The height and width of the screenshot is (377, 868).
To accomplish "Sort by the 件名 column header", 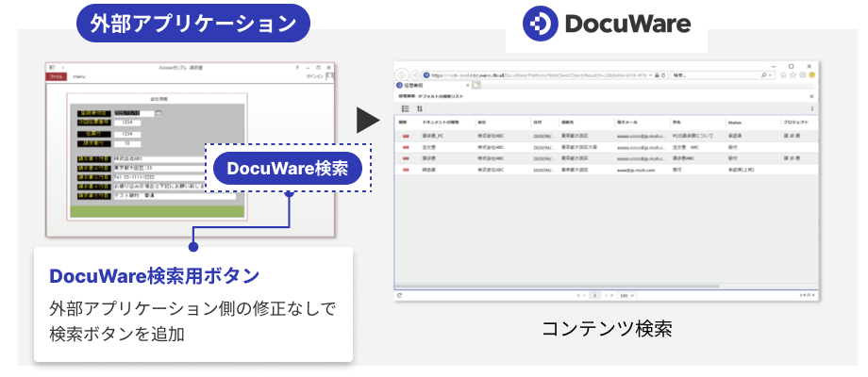I will coord(676,122).
